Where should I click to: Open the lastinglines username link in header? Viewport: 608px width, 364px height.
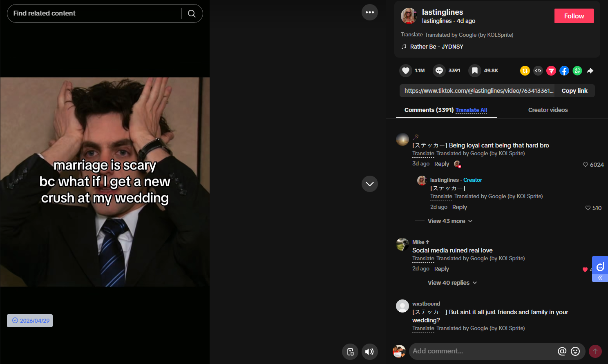coord(443,12)
